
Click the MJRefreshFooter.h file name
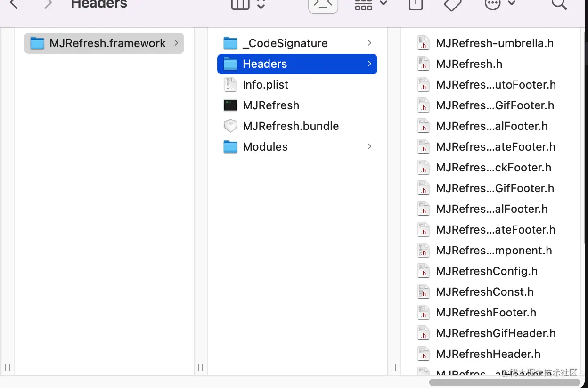(486, 313)
